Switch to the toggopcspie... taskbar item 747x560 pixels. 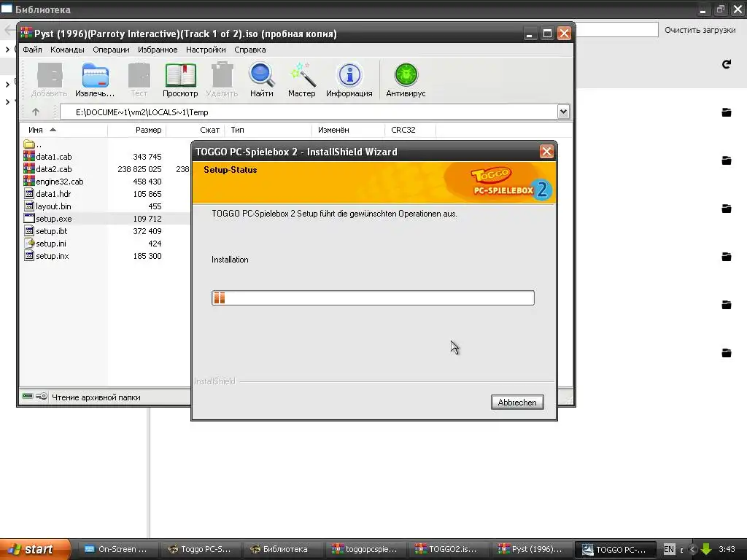(x=365, y=549)
